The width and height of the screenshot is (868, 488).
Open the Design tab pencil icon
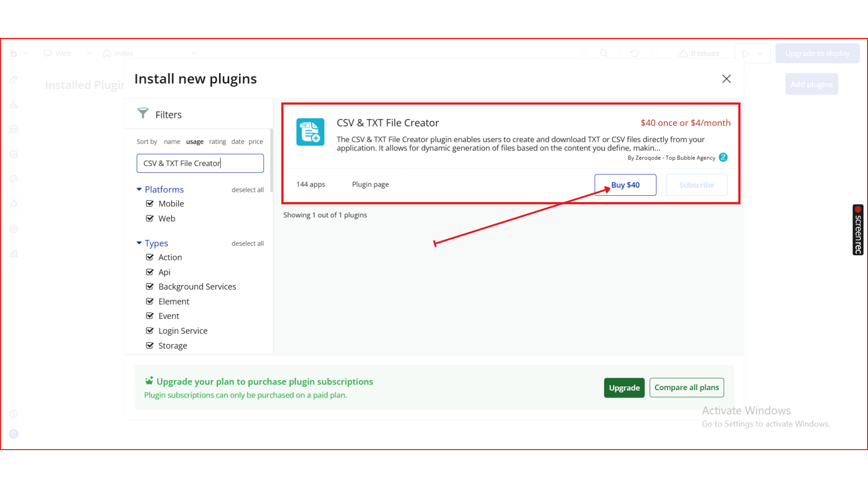coord(14,80)
